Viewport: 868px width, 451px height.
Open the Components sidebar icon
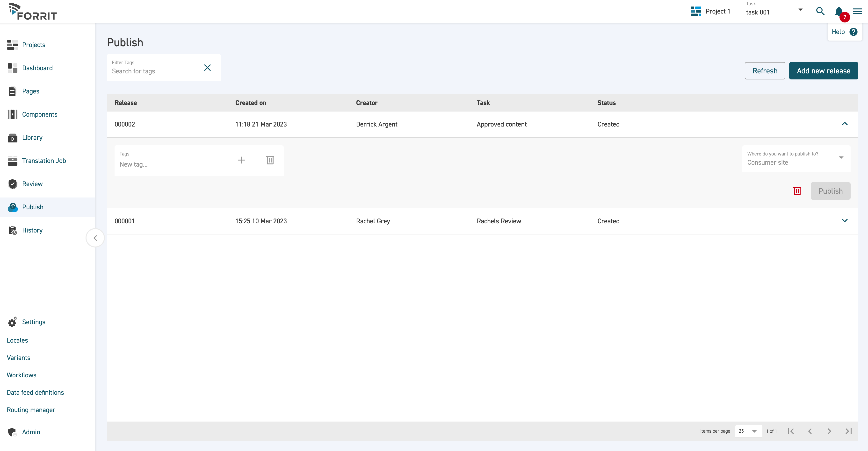click(x=13, y=114)
